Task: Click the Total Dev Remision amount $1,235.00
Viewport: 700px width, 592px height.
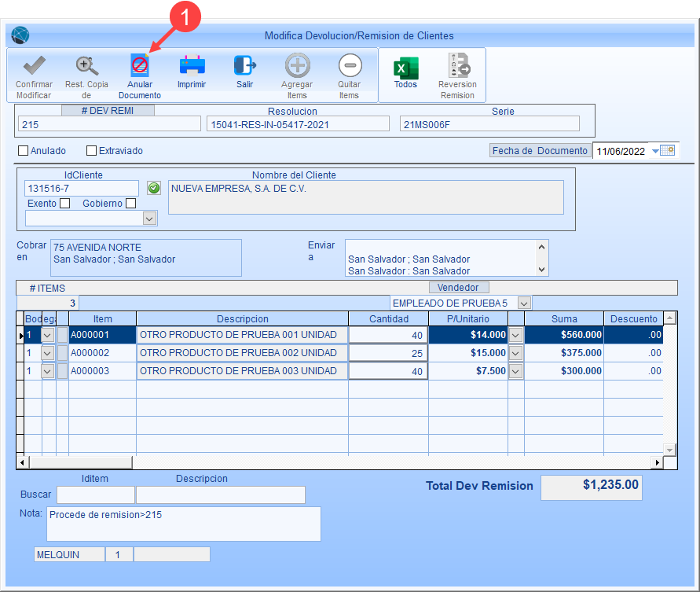Action: [592, 487]
